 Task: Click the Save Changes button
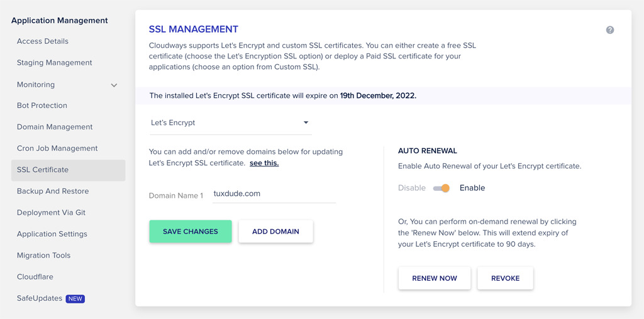point(191,232)
